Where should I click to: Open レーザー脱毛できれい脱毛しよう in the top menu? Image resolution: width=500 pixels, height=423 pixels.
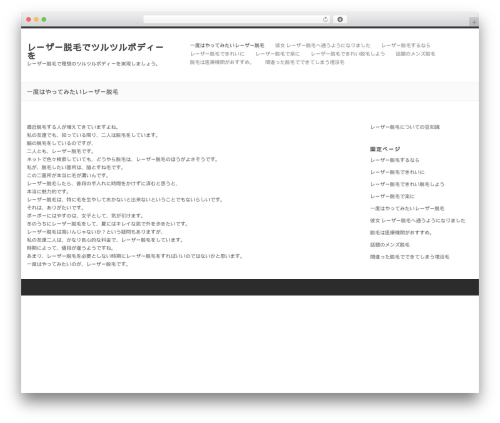tap(348, 54)
